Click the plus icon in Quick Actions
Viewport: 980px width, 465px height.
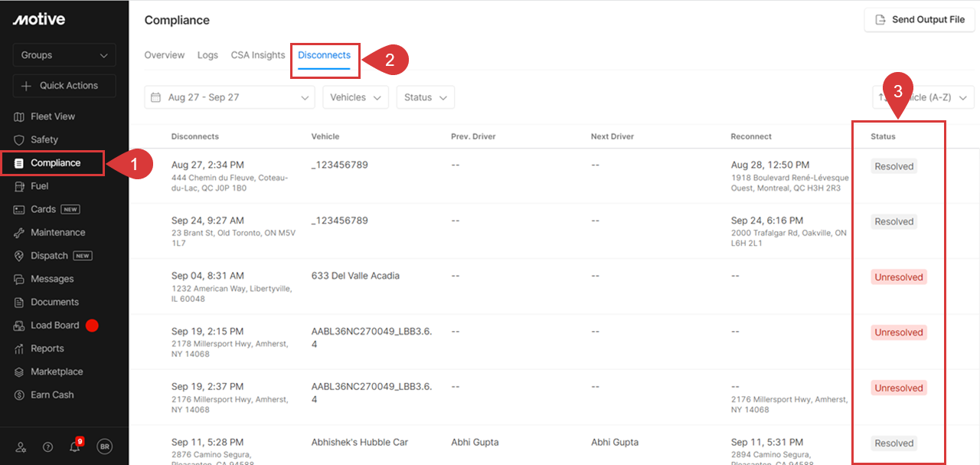[27, 86]
